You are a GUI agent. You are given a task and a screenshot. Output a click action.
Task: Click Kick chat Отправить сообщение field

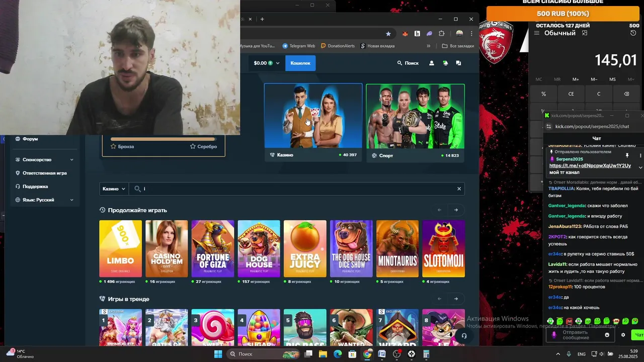point(581,335)
